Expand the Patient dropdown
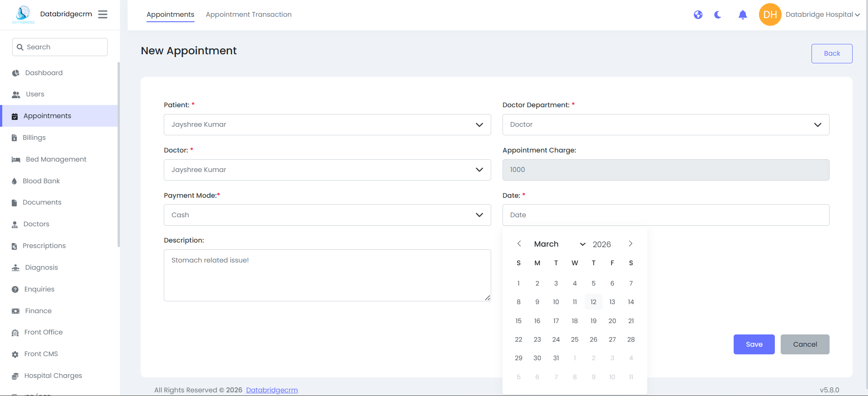This screenshot has height=396, width=868. (327, 124)
